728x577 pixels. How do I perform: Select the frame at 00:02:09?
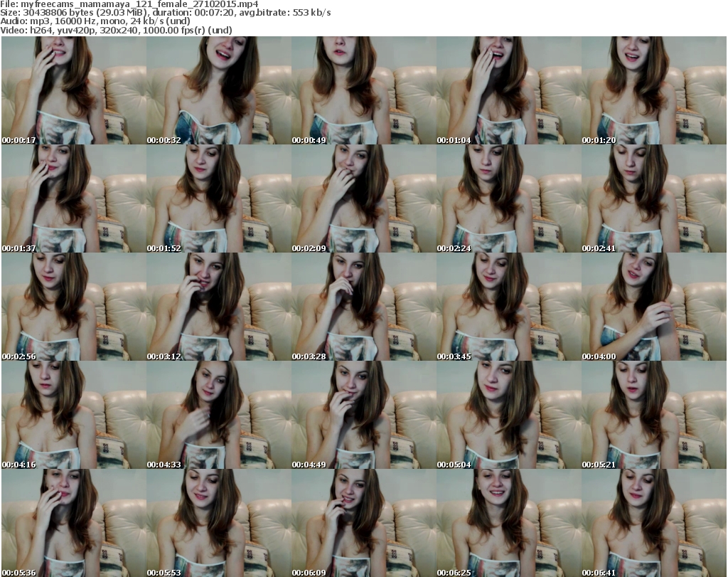tap(363, 198)
